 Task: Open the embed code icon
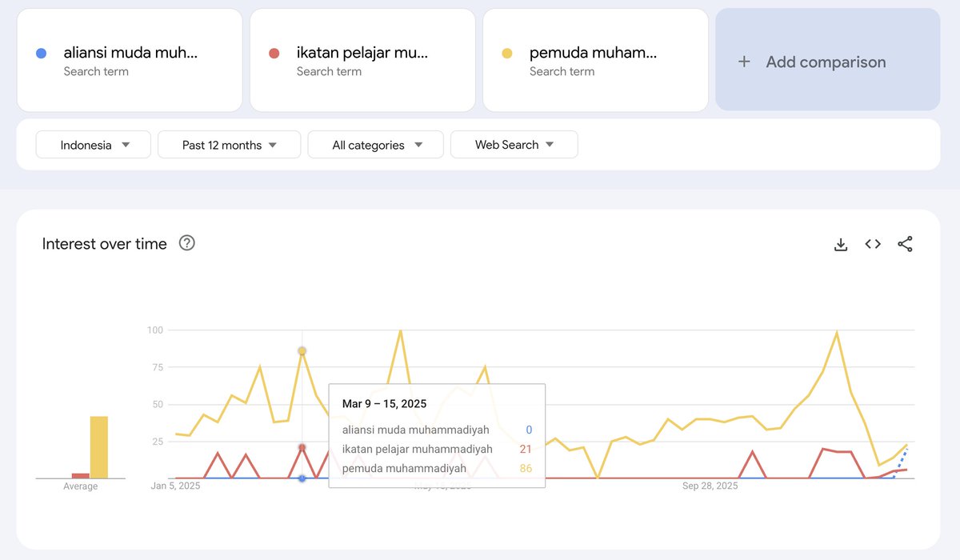click(873, 244)
